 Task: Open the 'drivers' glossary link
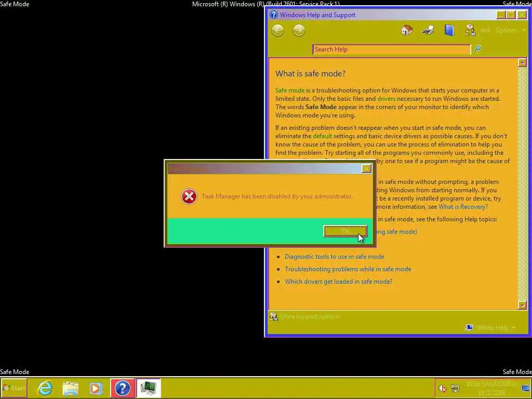[386, 99]
